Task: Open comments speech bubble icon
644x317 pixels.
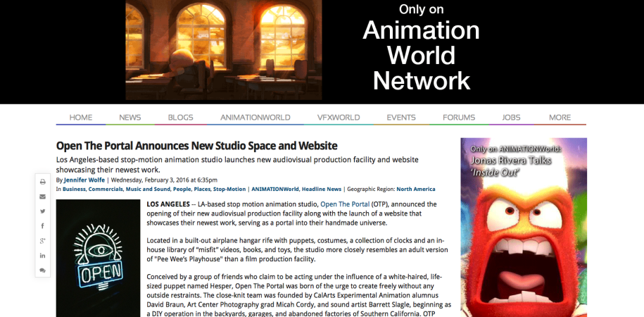Action: click(x=43, y=270)
